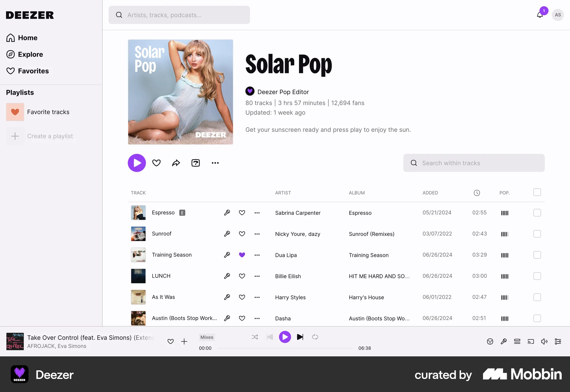Check the select-all tracks checkbox in the header
Screen dimensions: 570x392
click(x=537, y=192)
